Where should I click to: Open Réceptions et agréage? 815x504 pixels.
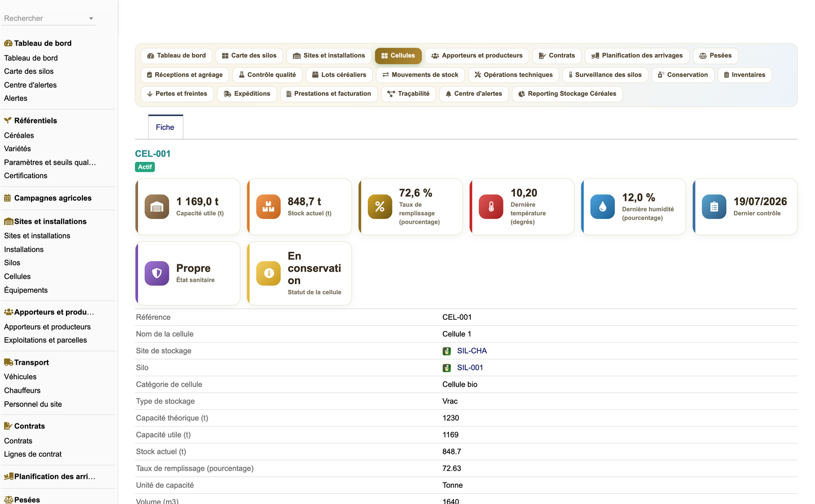click(184, 75)
